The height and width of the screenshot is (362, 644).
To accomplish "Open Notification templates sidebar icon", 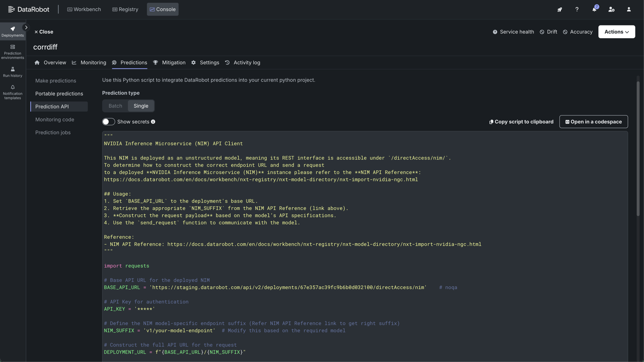I will [13, 92].
